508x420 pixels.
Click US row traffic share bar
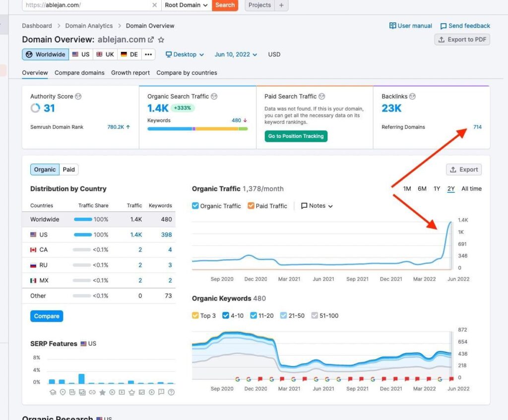coord(83,235)
